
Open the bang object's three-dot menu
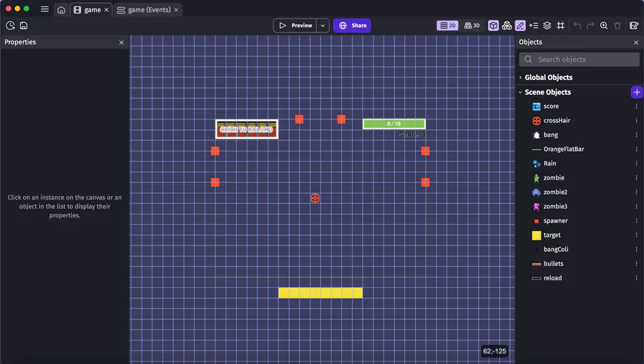pos(636,135)
